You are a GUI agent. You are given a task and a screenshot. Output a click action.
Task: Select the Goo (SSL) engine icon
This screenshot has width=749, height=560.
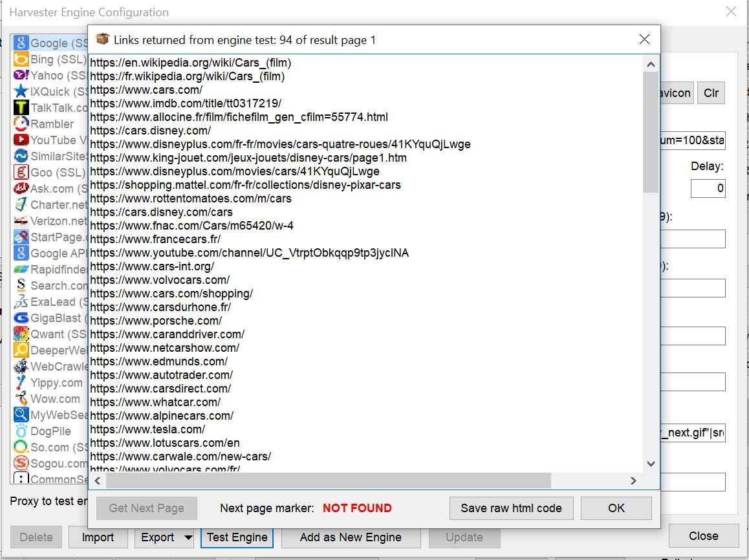click(21, 173)
